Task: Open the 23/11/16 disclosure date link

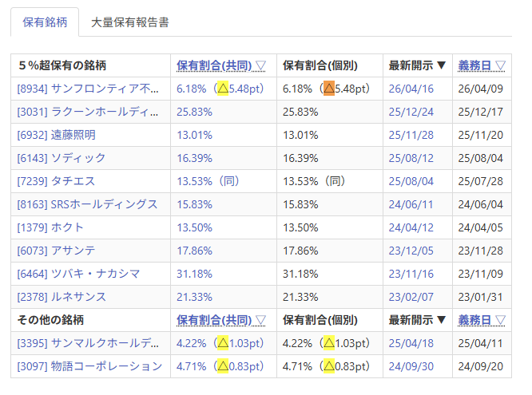Action: click(x=411, y=274)
